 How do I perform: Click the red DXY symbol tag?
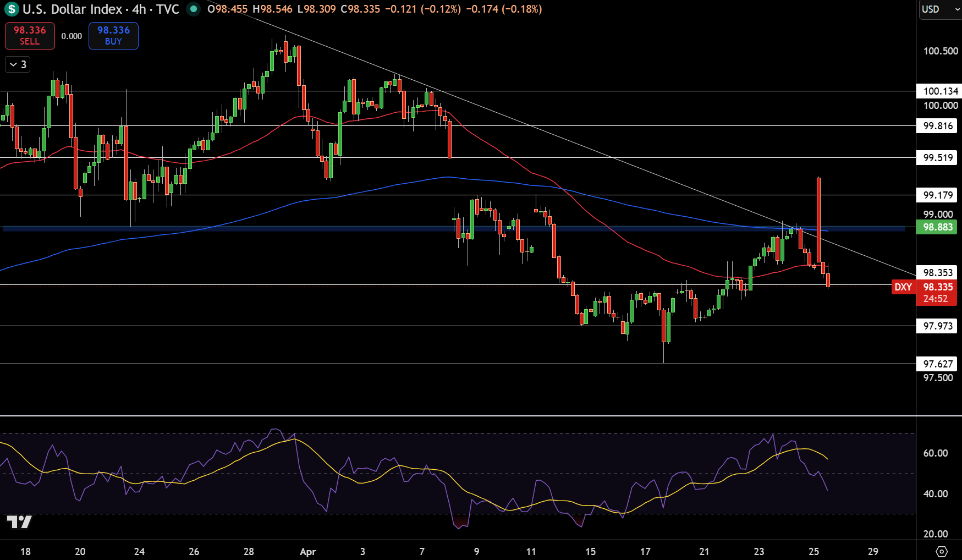click(903, 287)
